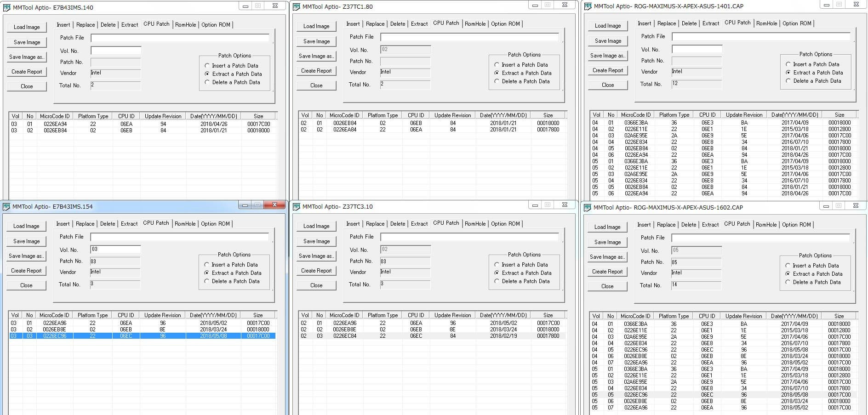Click Load Image in E7B43IMS.140 window
This screenshot has height=415, width=868.
click(x=27, y=27)
